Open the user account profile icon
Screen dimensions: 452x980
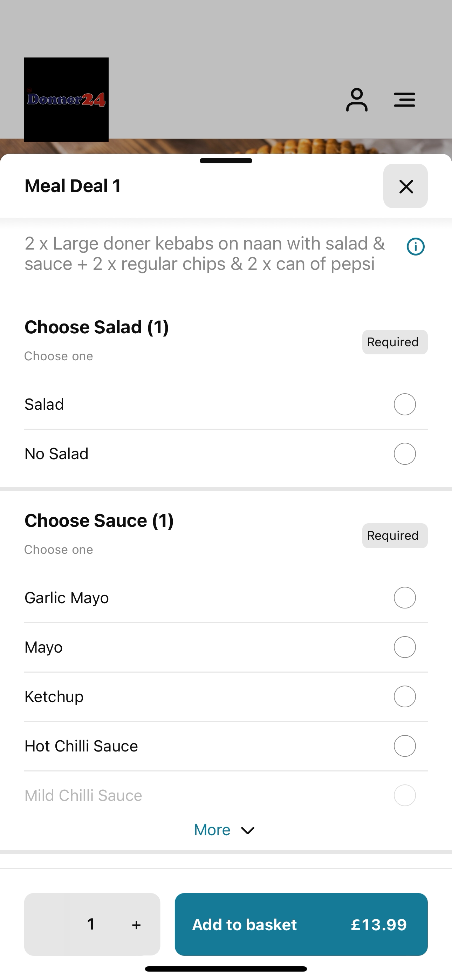tap(356, 100)
